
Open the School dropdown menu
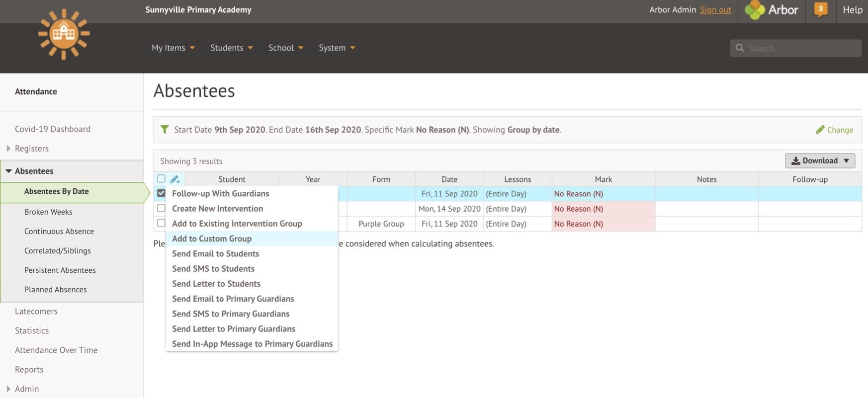[286, 48]
